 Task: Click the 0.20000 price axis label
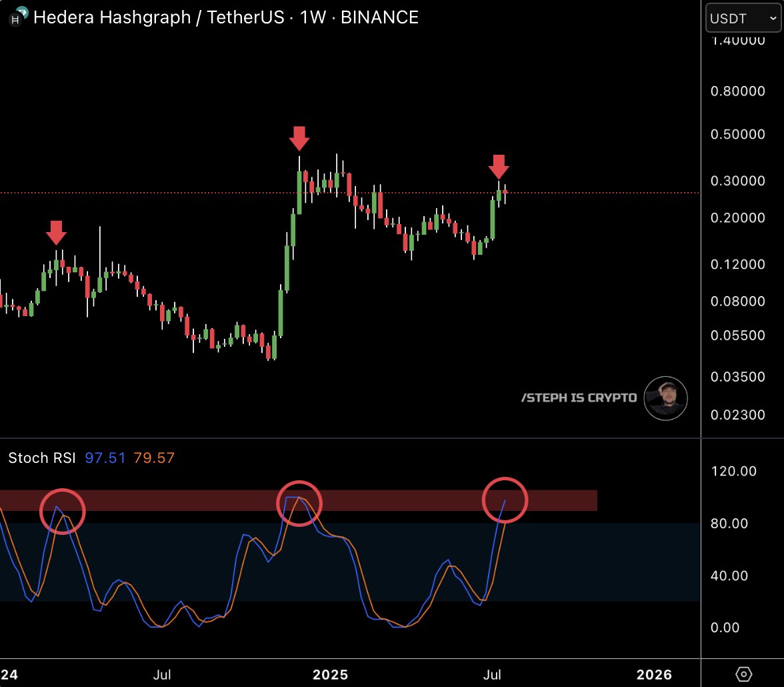tap(737, 217)
